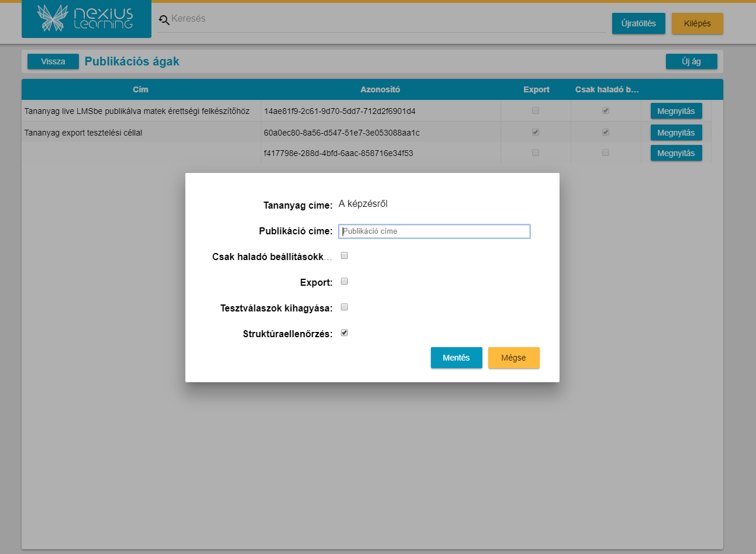The height and width of the screenshot is (554, 756).
Task: Open the matek érettségi publication via Megnyitás
Action: (x=676, y=111)
